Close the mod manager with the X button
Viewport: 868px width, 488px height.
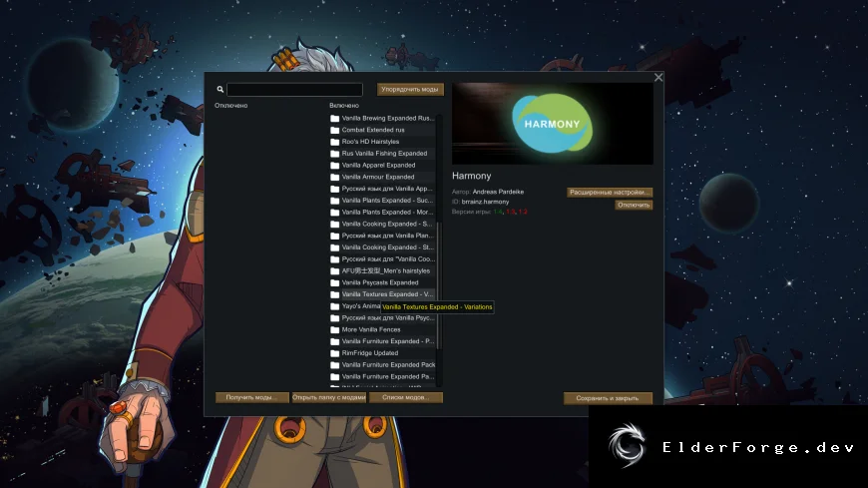[658, 78]
